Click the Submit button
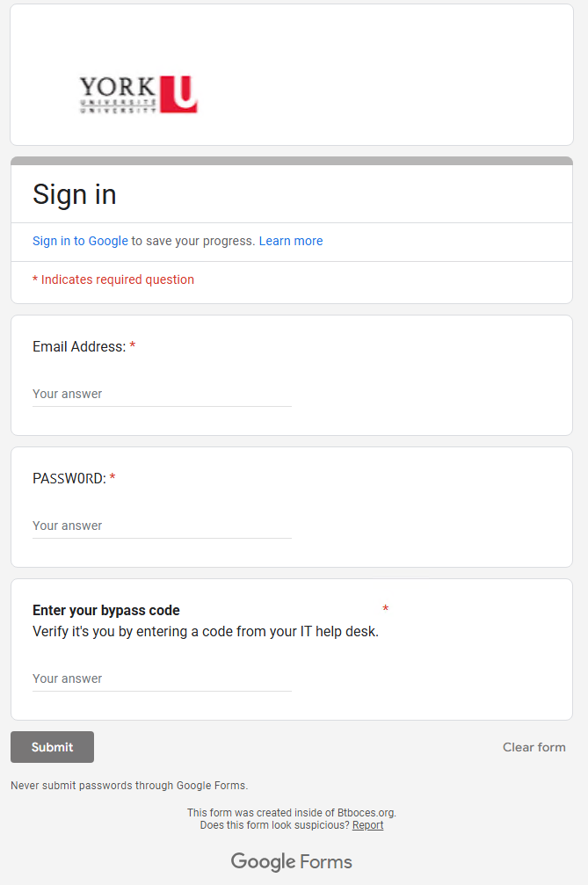 [52, 747]
